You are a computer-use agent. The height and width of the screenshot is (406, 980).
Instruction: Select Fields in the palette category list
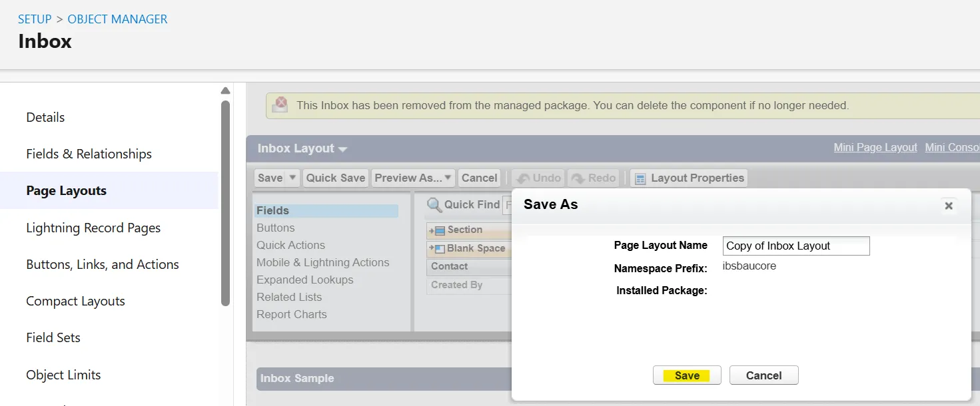326,210
